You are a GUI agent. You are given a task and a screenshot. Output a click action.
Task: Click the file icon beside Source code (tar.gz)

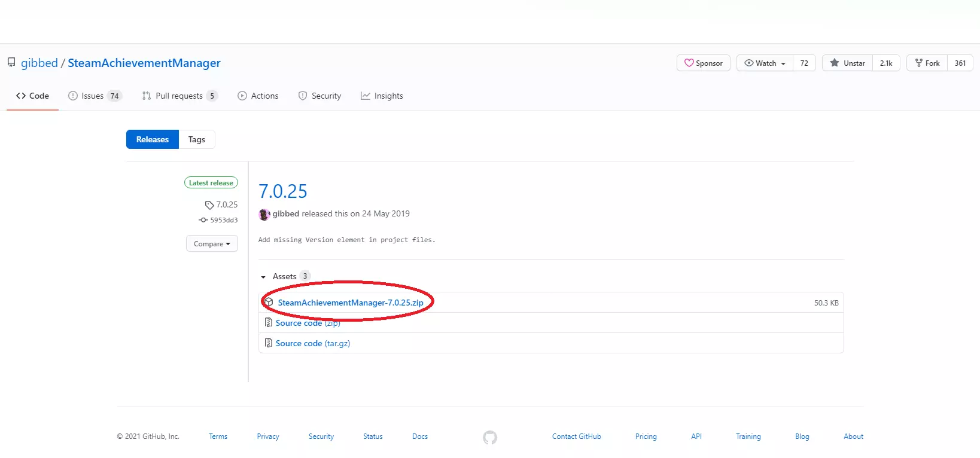tap(269, 343)
